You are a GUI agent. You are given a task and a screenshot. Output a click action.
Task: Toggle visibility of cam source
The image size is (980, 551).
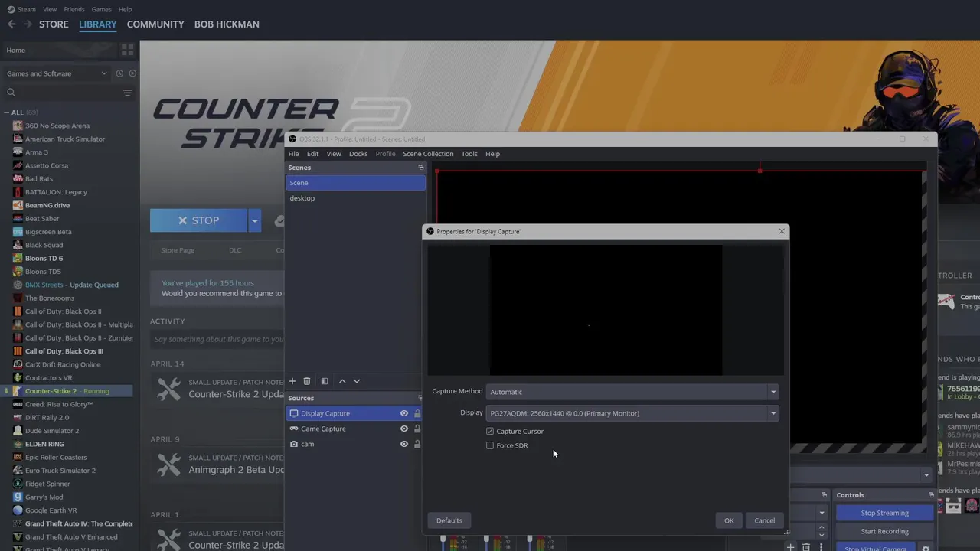click(404, 444)
